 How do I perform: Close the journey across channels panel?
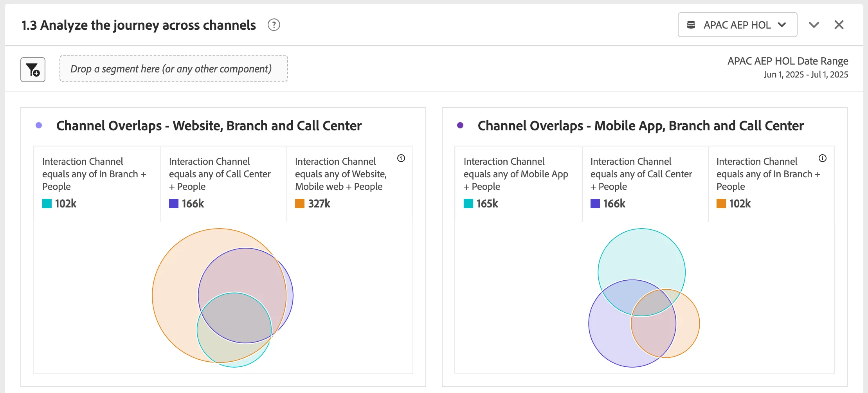[x=839, y=25]
